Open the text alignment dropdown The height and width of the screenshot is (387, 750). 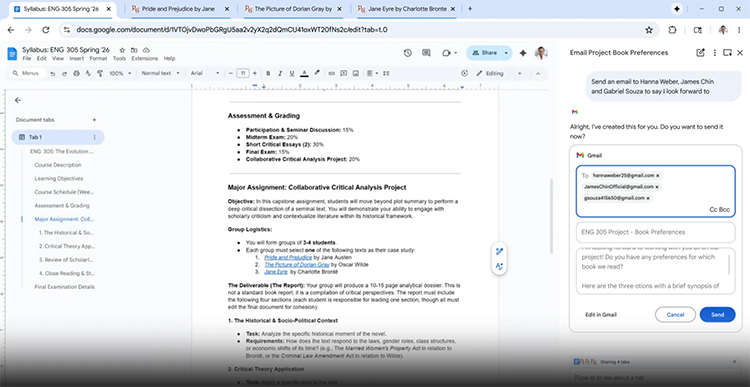point(372,73)
